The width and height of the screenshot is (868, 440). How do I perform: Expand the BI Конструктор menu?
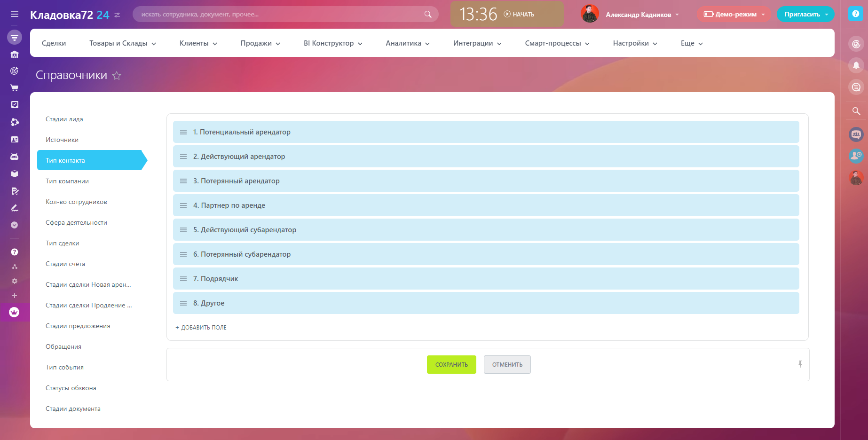pyautogui.click(x=333, y=43)
